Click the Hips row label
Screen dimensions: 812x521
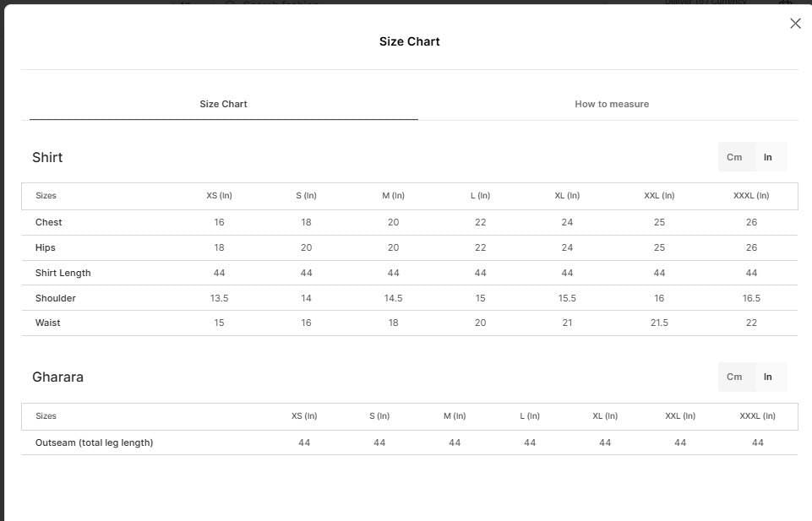[x=45, y=247]
